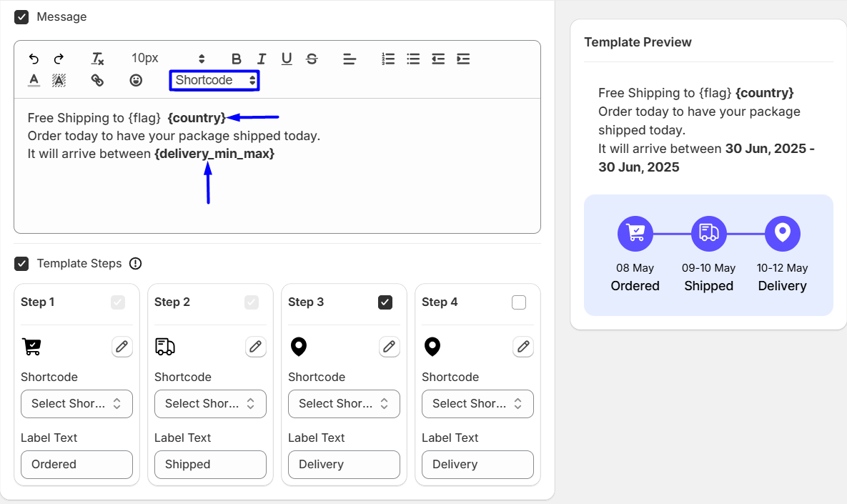Edit the Step 2 icon with the pencil button

click(255, 347)
